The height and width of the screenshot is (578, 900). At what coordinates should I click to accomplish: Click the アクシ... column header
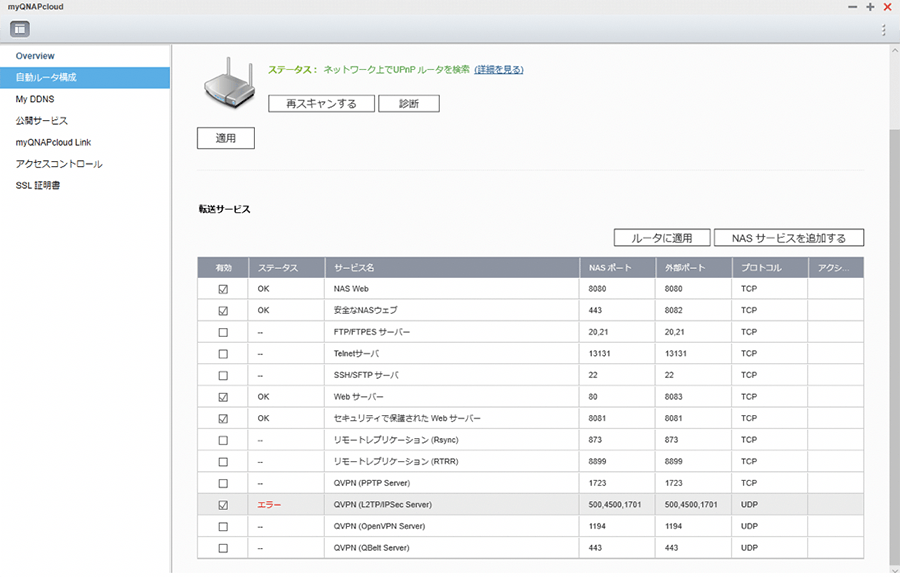[x=835, y=267]
